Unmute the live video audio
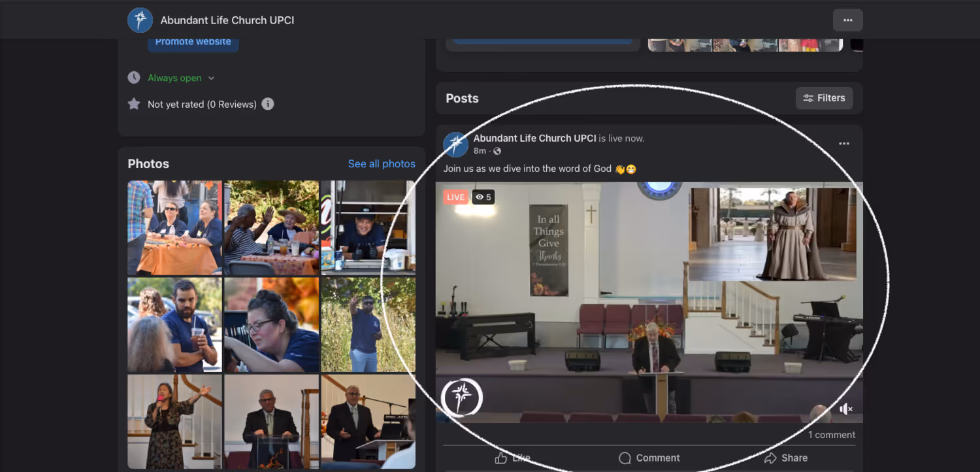This screenshot has width=980, height=472. 845,408
